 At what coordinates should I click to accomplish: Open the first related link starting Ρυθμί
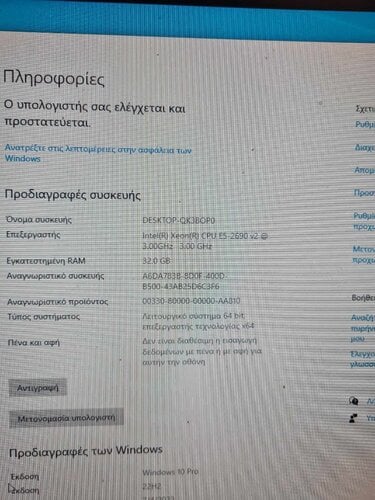[x=365, y=125]
